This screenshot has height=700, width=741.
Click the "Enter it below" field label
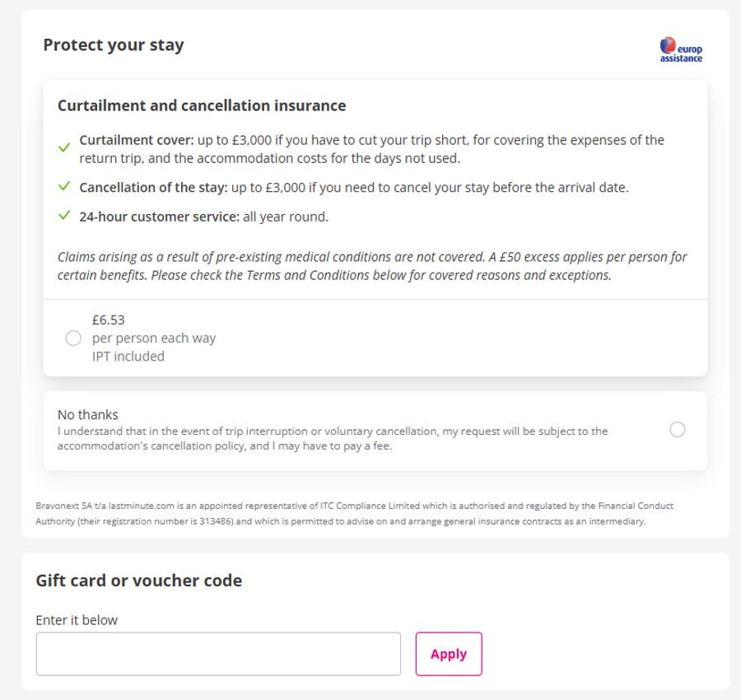[x=77, y=619]
